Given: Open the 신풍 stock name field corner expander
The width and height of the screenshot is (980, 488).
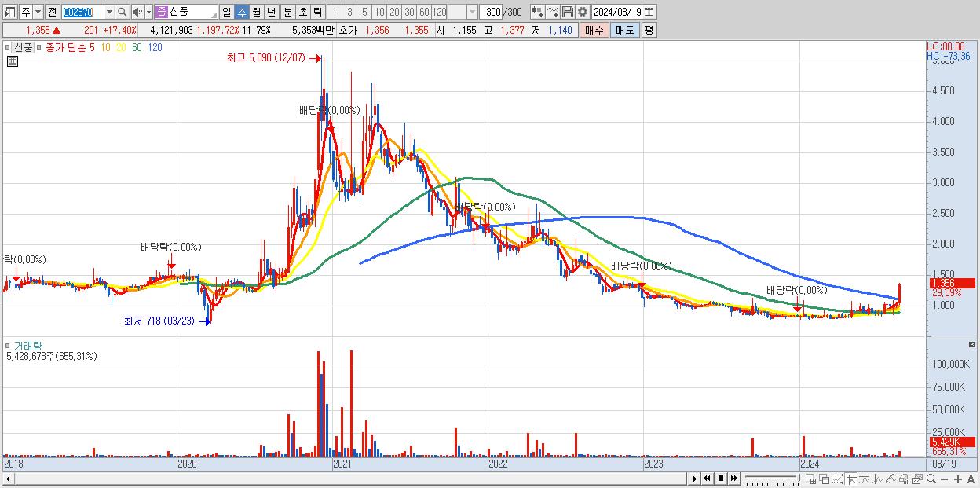Looking at the screenshot, I should click(214, 16).
